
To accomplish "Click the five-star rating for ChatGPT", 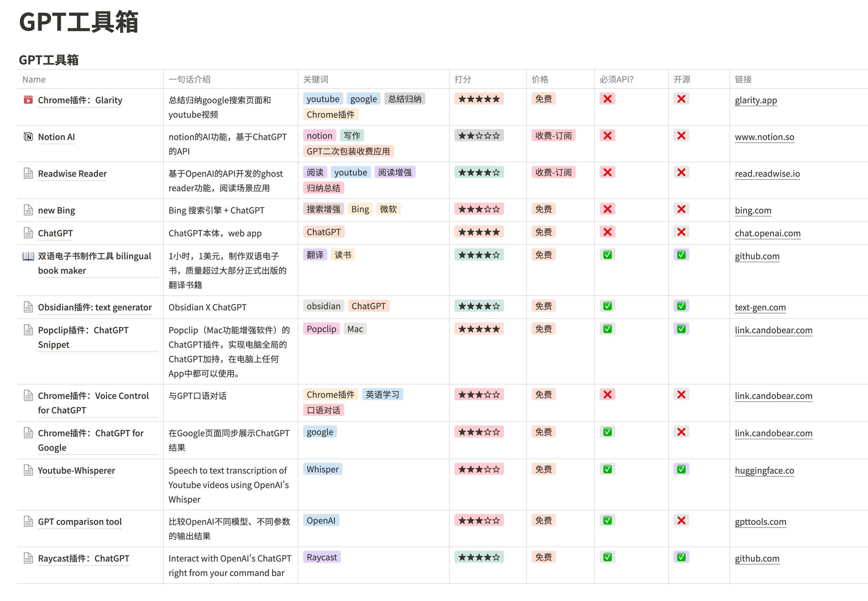I will tap(479, 232).
